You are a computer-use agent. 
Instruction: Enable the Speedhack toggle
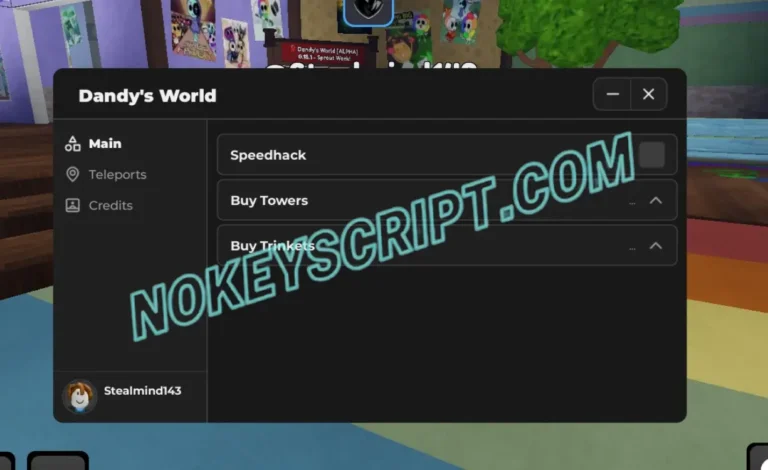[652, 155]
